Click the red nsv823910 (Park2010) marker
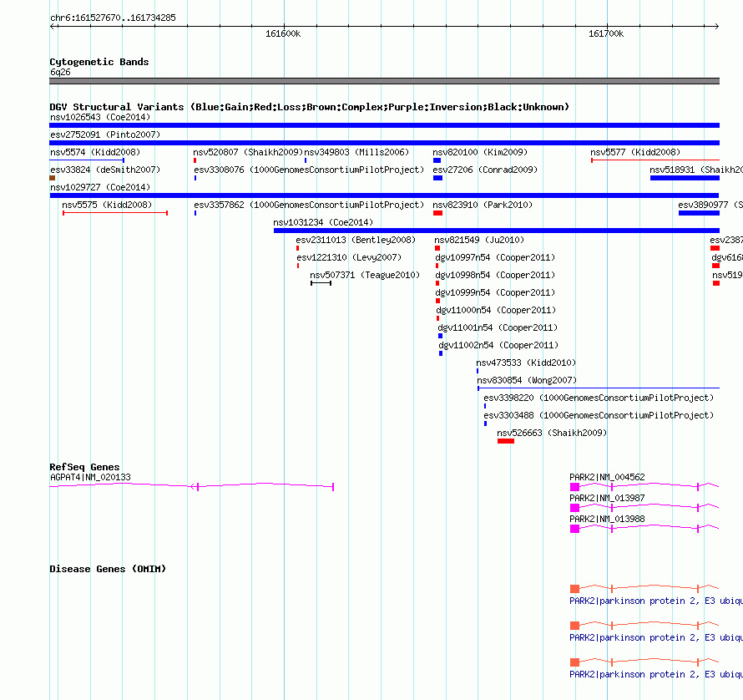743x700 pixels. click(x=437, y=213)
